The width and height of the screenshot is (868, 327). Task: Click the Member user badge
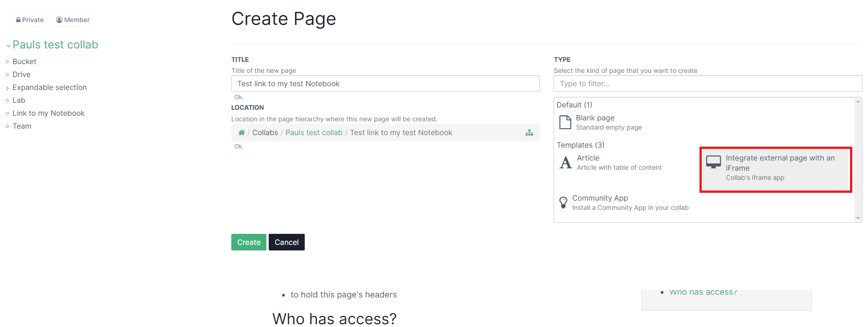point(73,20)
